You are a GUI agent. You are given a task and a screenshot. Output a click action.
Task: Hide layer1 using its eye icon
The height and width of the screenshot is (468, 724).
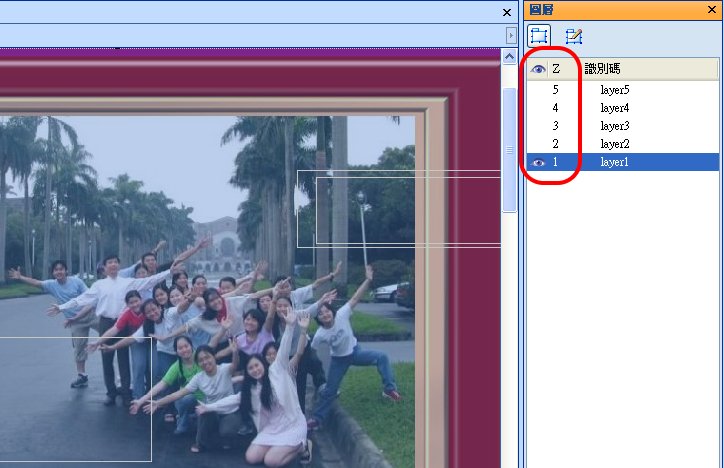click(x=538, y=162)
